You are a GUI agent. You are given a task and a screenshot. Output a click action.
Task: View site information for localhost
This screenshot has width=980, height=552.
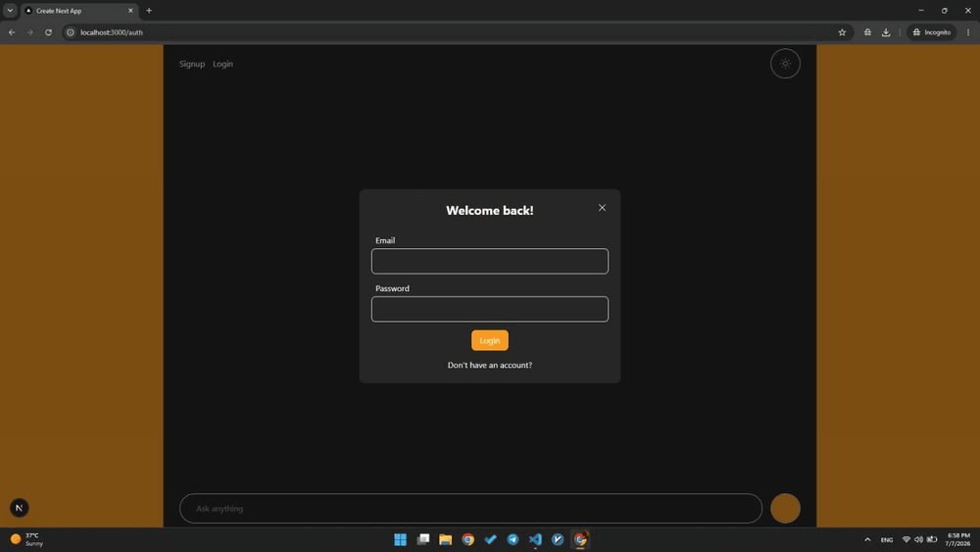pos(71,32)
